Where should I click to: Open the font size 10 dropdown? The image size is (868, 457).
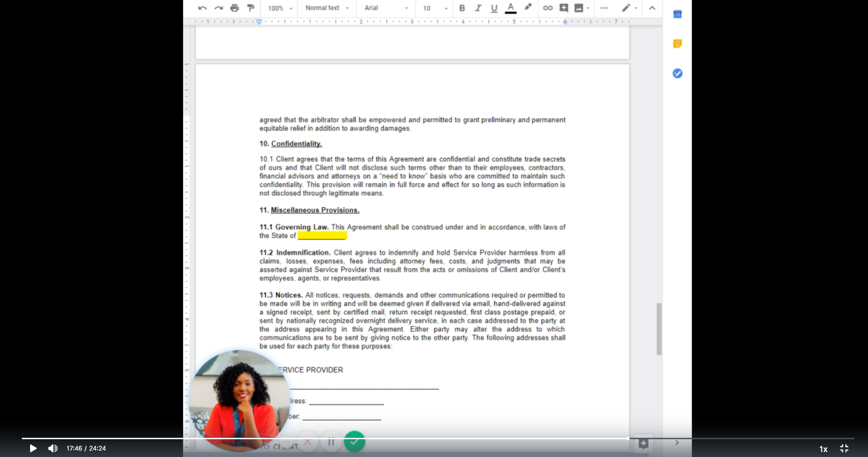pos(435,8)
